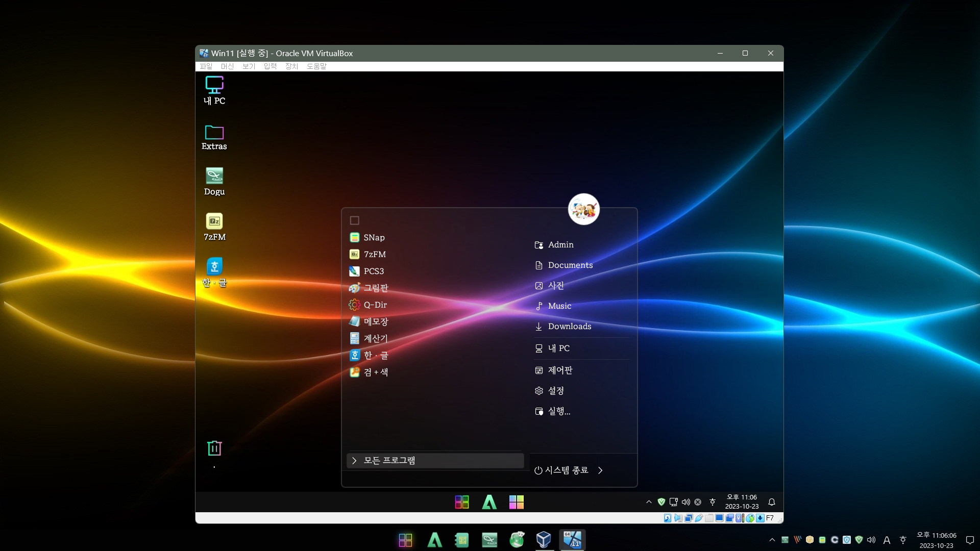The height and width of the screenshot is (551, 980).
Task: Click VirtualBox USB status indicator
Action: (699, 518)
